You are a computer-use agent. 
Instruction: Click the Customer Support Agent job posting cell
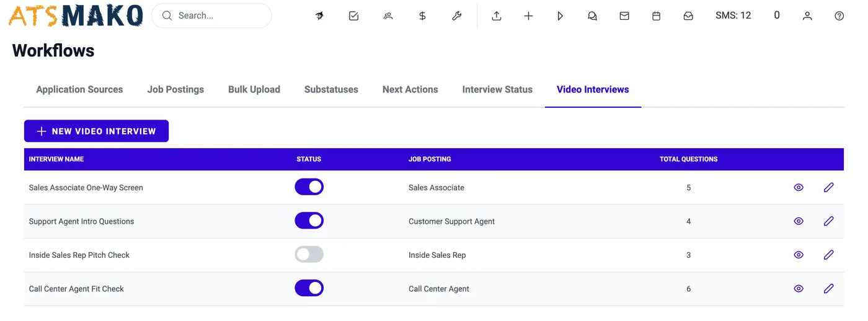coord(451,221)
